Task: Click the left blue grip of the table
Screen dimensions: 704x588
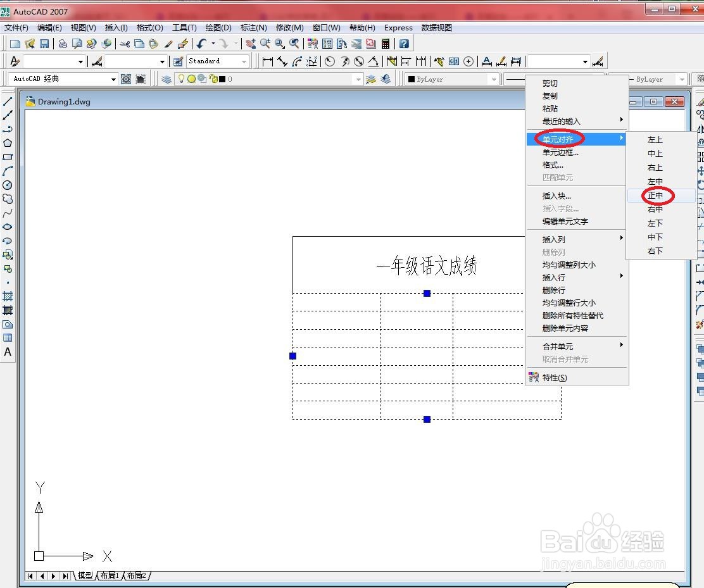Action: [292, 356]
